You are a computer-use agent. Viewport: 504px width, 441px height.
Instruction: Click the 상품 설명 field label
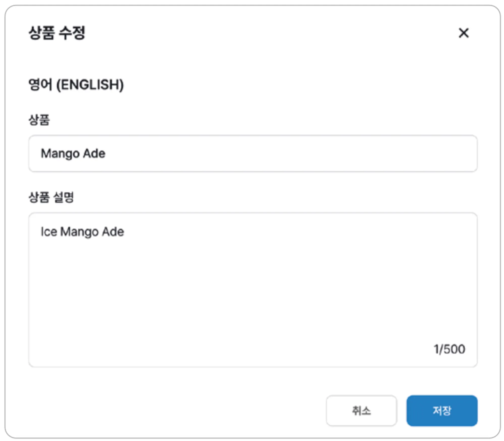[x=51, y=197]
